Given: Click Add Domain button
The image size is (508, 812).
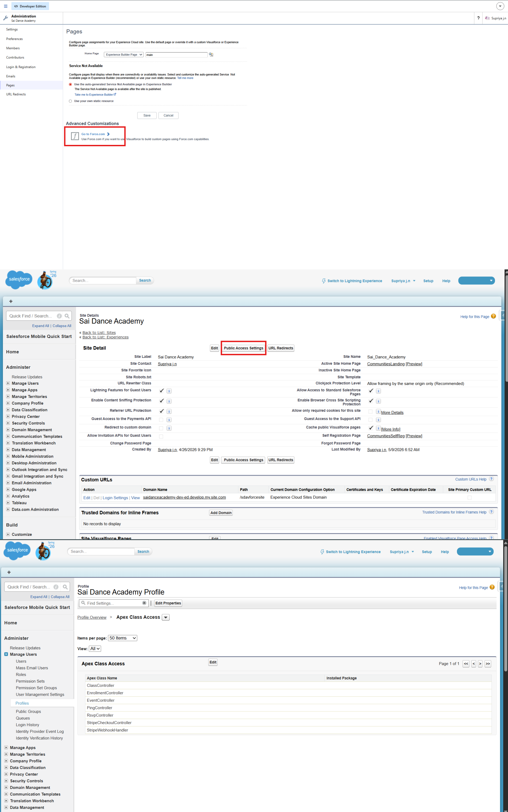Looking at the screenshot, I should [x=221, y=512].
